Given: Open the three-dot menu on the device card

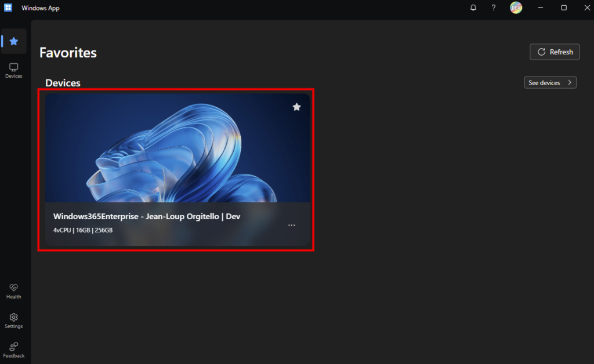Looking at the screenshot, I should (x=292, y=225).
